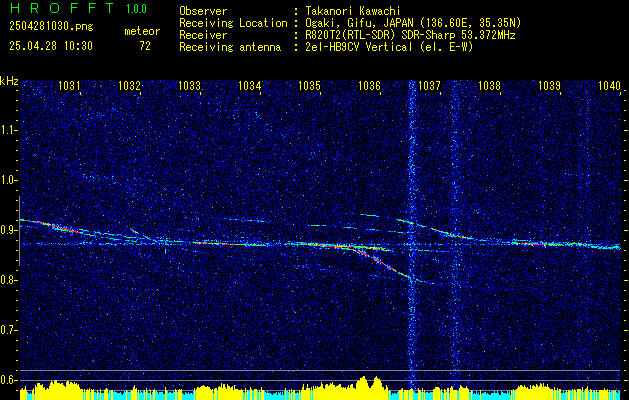Click the 1.0 kHz frequency label
629x400 pixels.
click(9, 180)
